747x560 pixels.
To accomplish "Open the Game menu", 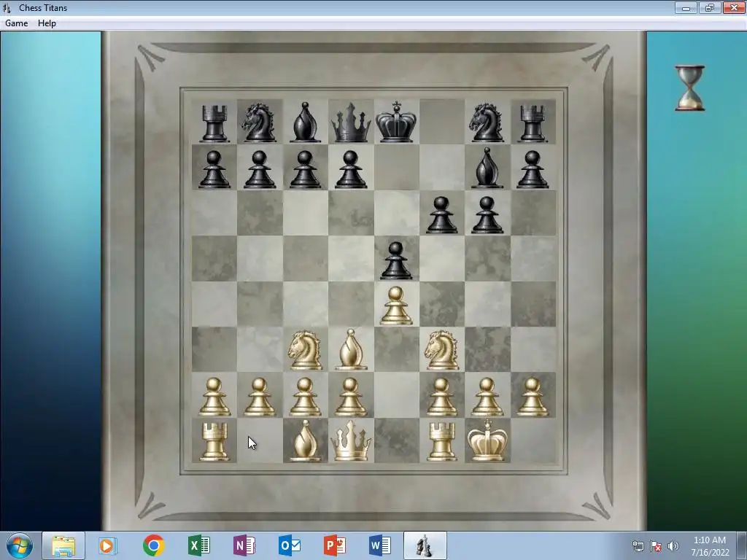I will pyautogui.click(x=16, y=23).
